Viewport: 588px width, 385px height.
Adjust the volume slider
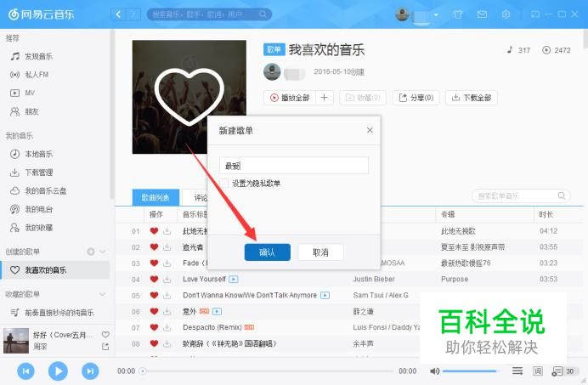[471, 371]
